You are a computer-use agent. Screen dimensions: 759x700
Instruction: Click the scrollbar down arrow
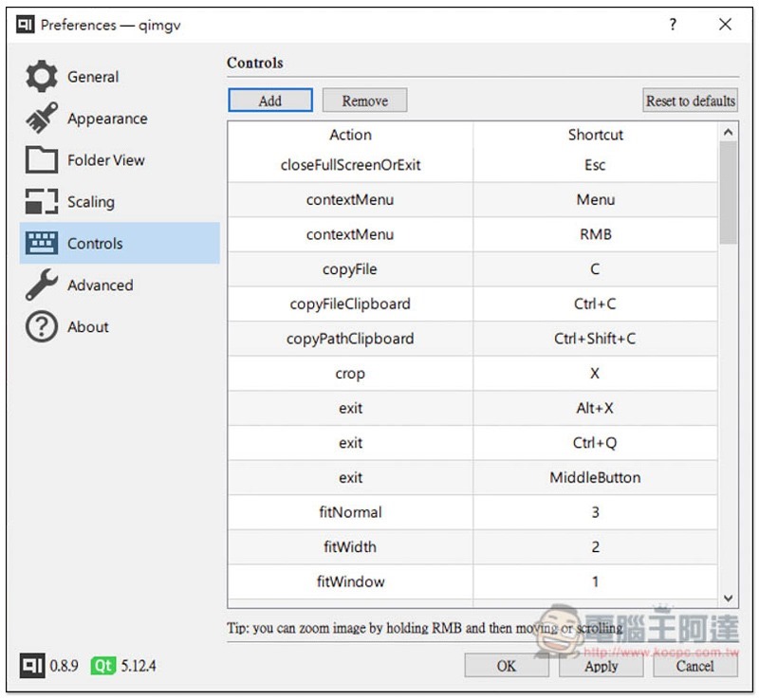coord(728,599)
